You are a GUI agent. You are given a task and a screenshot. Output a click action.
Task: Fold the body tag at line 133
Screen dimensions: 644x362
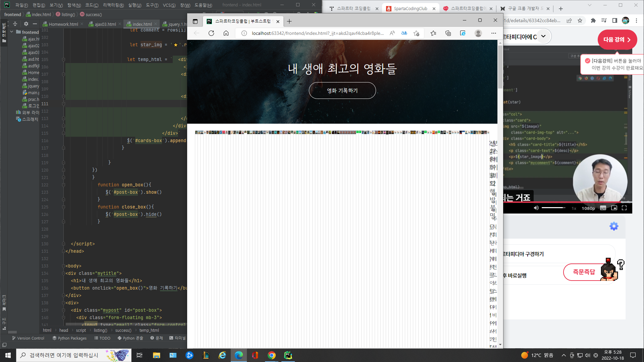click(x=63, y=266)
